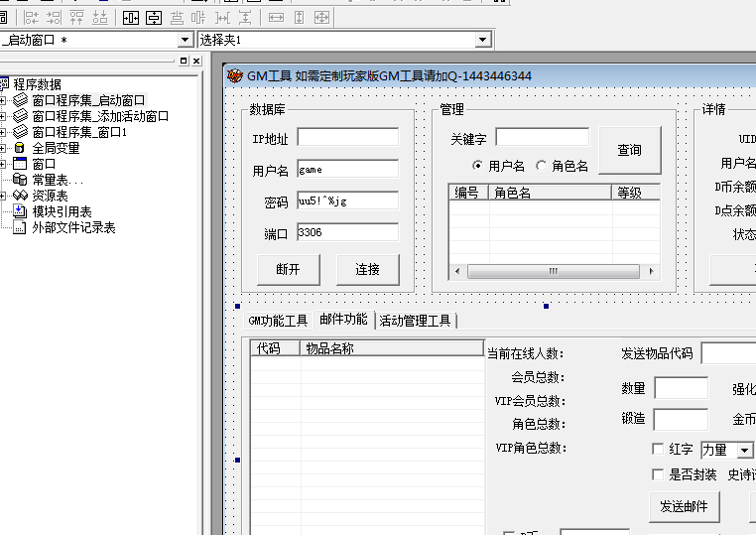The height and width of the screenshot is (535, 756).
Task: Select the 角色名 radio button
Action: [x=541, y=166]
